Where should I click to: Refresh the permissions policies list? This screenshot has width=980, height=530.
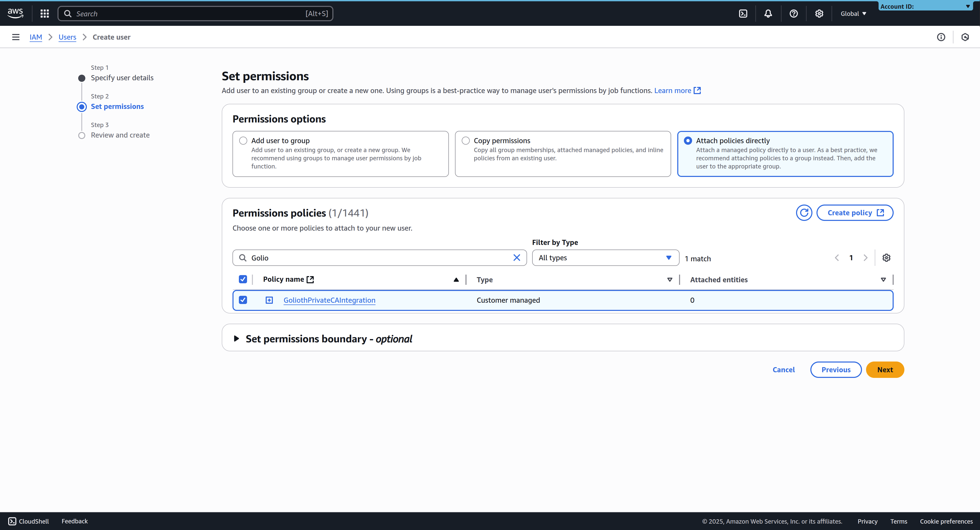click(804, 212)
